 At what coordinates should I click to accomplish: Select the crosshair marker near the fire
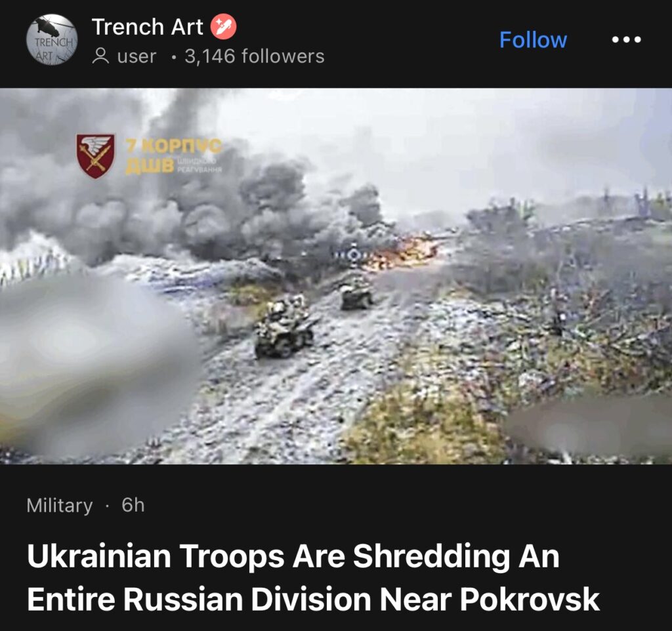[353, 255]
